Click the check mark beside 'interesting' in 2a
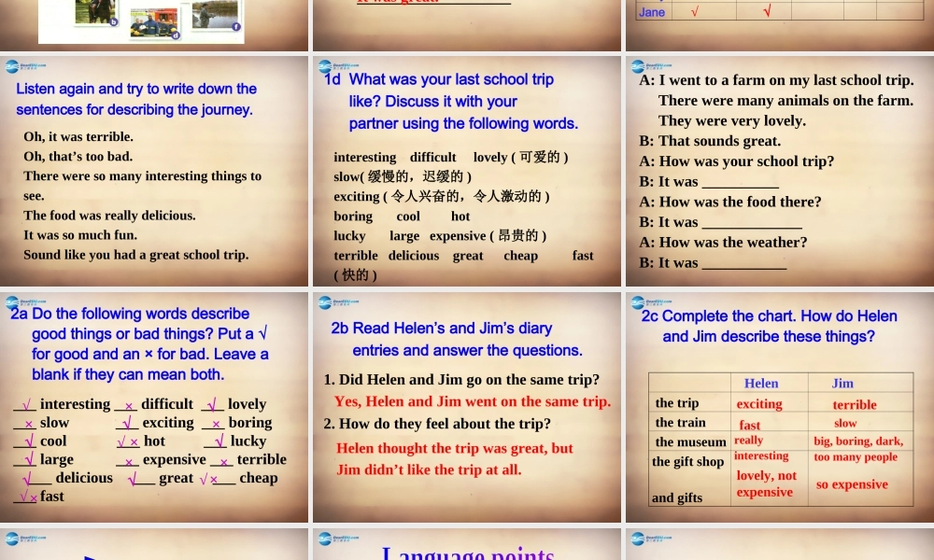 click(x=25, y=404)
